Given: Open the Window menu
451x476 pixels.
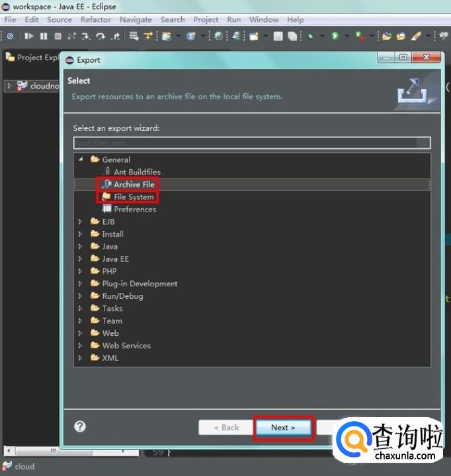Looking at the screenshot, I should (x=264, y=20).
